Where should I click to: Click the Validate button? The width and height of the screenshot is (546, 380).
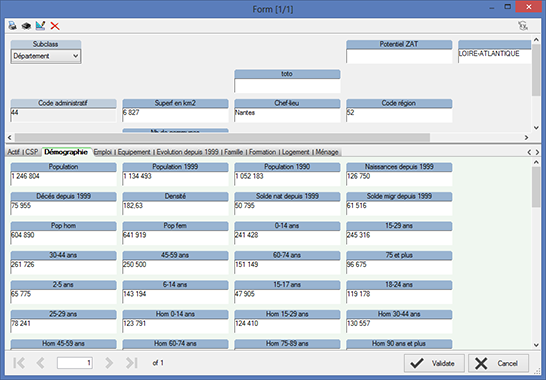[434, 363]
